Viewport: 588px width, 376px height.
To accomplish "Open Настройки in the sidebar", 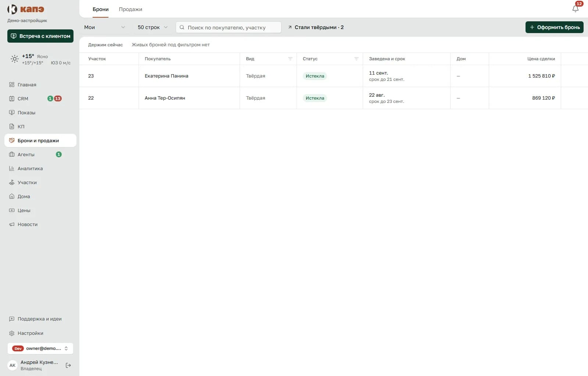I will point(40,333).
